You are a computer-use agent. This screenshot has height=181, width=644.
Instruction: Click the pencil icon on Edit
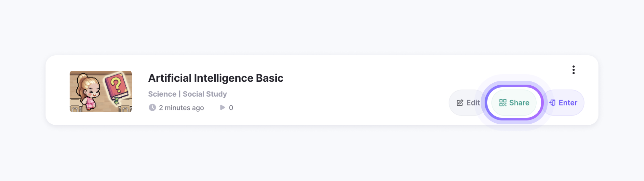click(x=460, y=103)
